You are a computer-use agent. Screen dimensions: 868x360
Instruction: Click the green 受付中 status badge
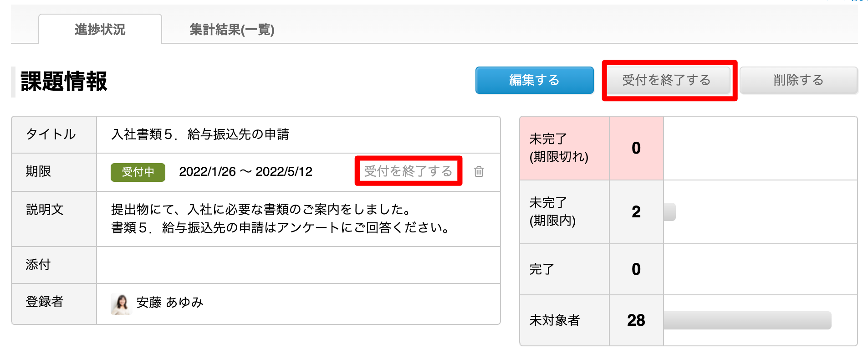[138, 172]
